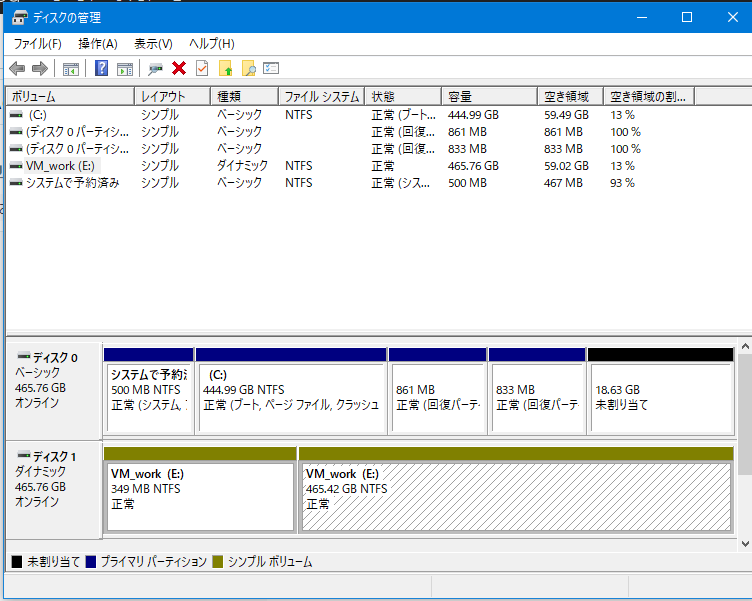Image resolution: width=752 pixels, height=601 pixels.
Task: Click the ディスク 1 disk icon in lower pane
Action: click(x=24, y=455)
